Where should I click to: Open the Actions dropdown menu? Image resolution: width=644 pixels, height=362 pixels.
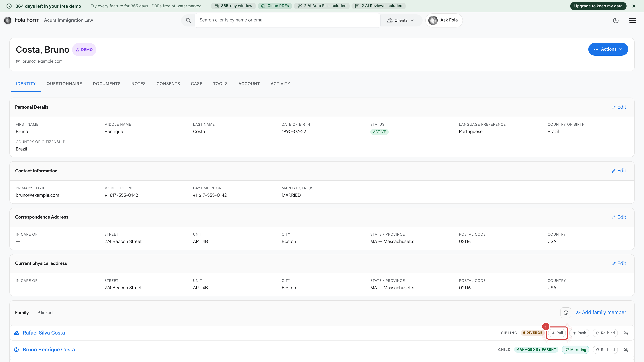tap(608, 49)
